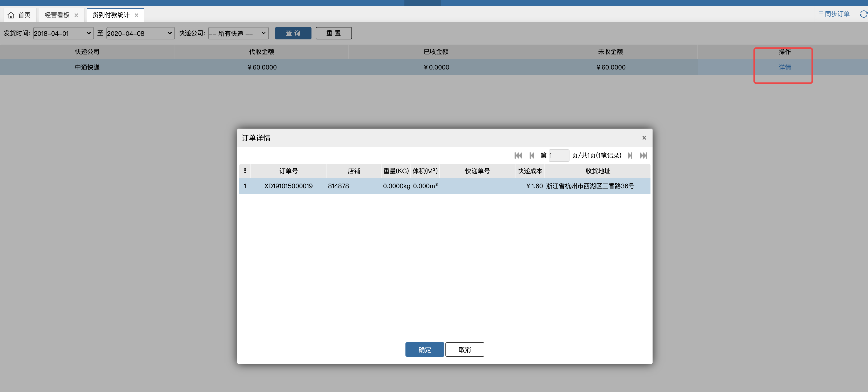Click the page number input field

click(559, 156)
